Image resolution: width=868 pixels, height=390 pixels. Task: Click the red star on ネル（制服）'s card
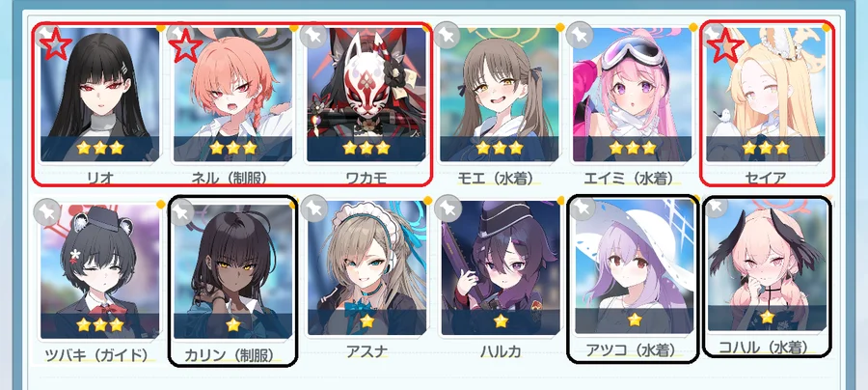(x=186, y=46)
